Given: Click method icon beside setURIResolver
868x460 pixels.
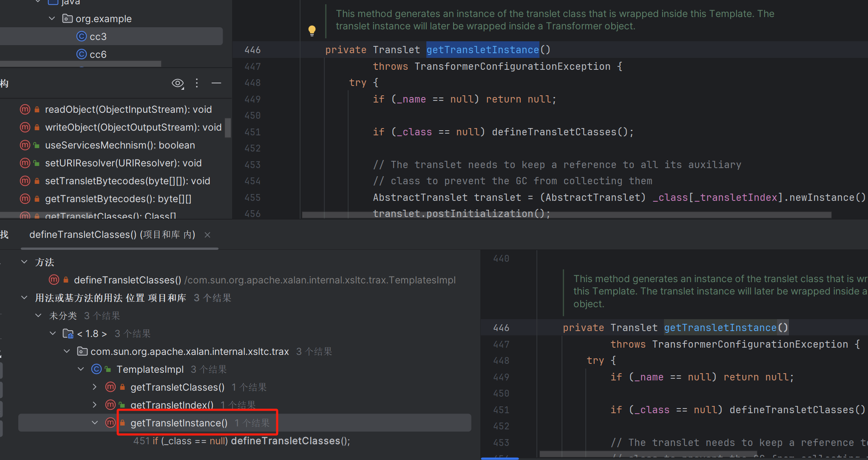Looking at the screenshot, I should tap(25, 163).
